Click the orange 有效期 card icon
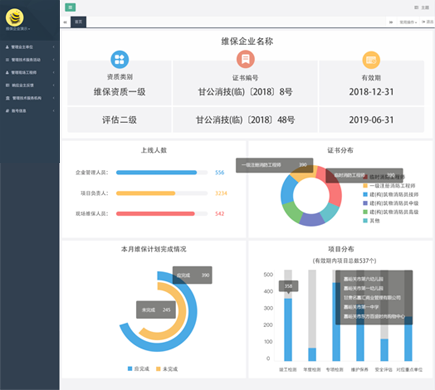This screenshot has height=390, width=435. click(x=371, y=60)
